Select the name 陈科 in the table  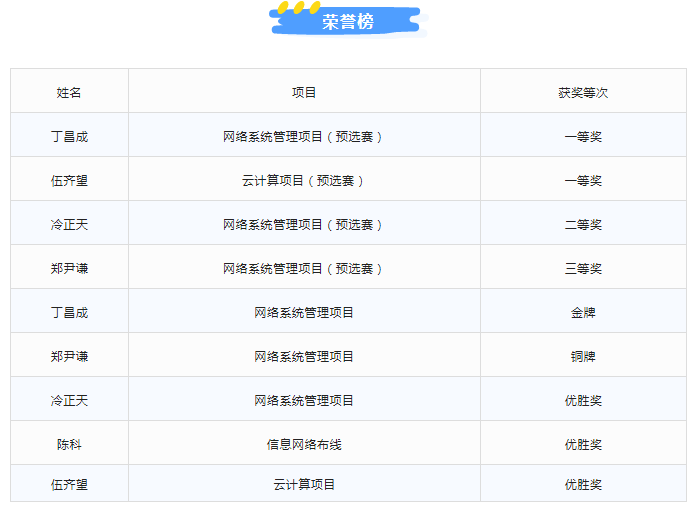click(x=69, y=444)
